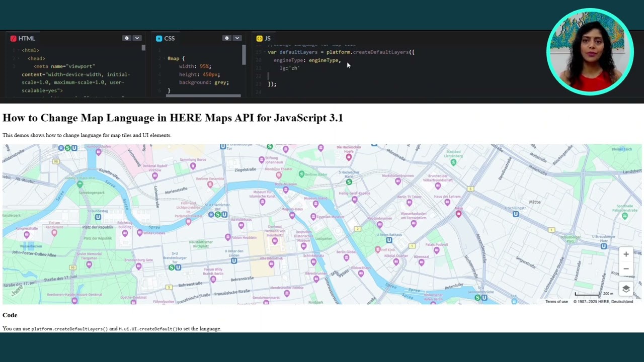Click the U Bundestag station icon
This screenshot has width=644, height=362.
click(x=98, y=217)
